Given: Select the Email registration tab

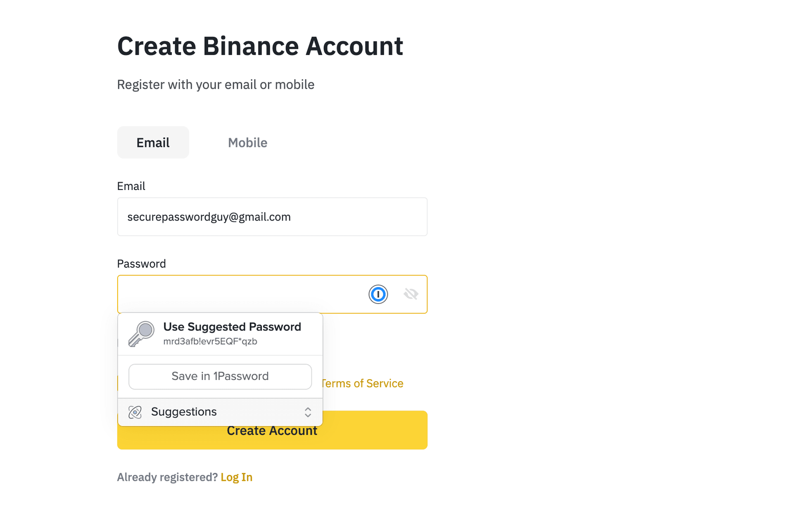Looking at the screenshot, I should click(x=152, y=142).
